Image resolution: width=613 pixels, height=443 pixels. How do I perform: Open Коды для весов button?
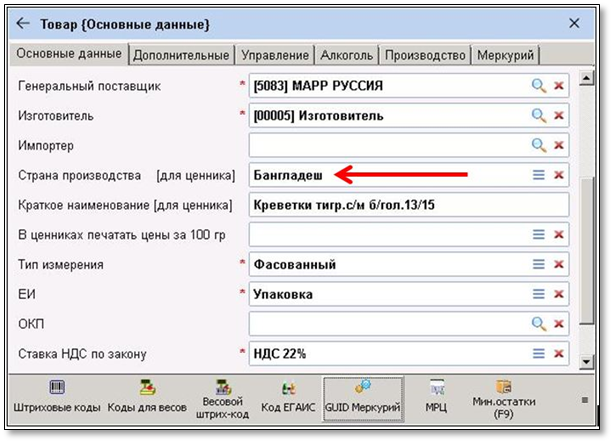coord(146,397)
